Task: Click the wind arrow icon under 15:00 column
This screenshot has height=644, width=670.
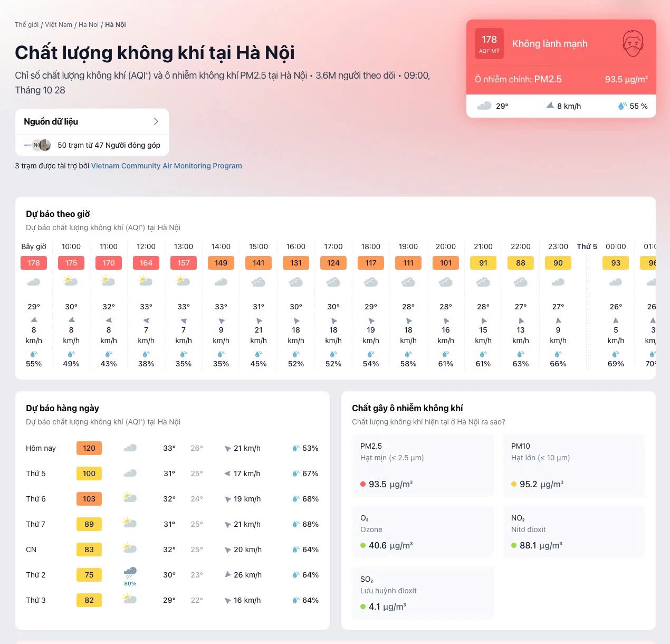Action: click(259, 320)
